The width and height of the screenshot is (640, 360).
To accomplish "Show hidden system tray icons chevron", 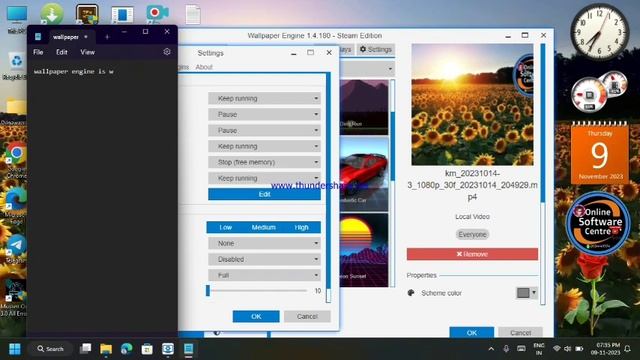I will 491,349.
